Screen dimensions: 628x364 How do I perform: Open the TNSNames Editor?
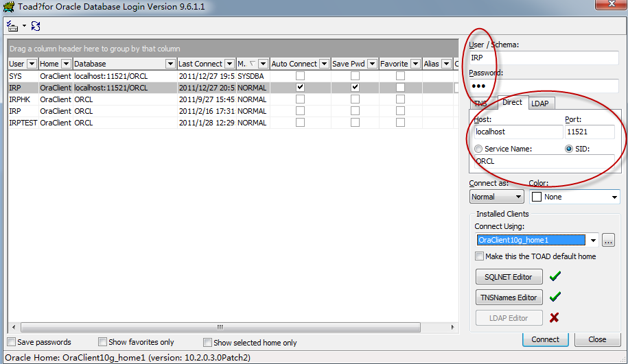[x=509, y=298]
